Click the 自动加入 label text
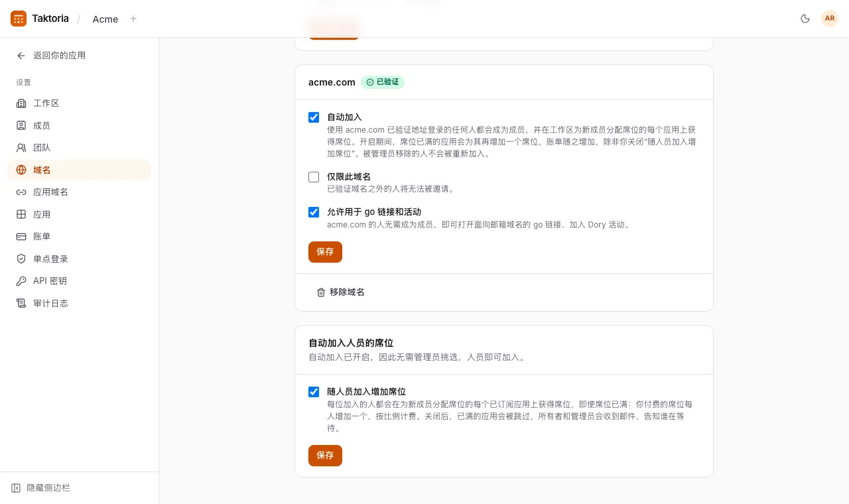Screen dimensions: 849x504 click(x=344, y=117)
